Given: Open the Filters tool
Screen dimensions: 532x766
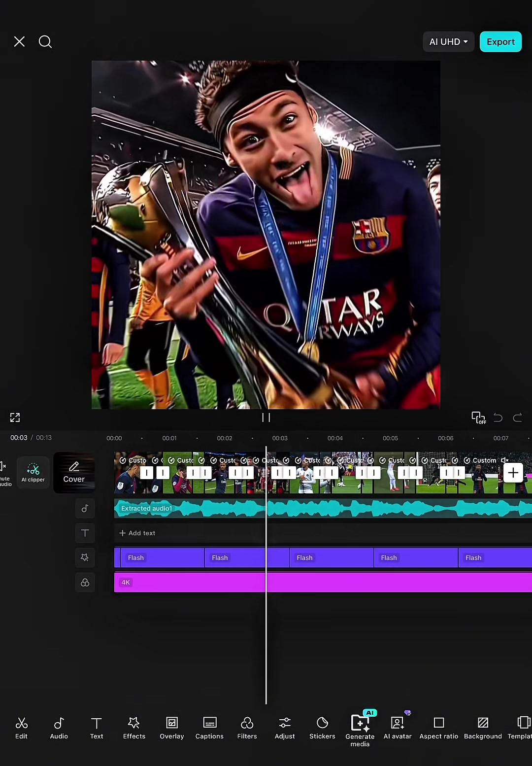Looking at the screenshot, I should tap(247, 728).
